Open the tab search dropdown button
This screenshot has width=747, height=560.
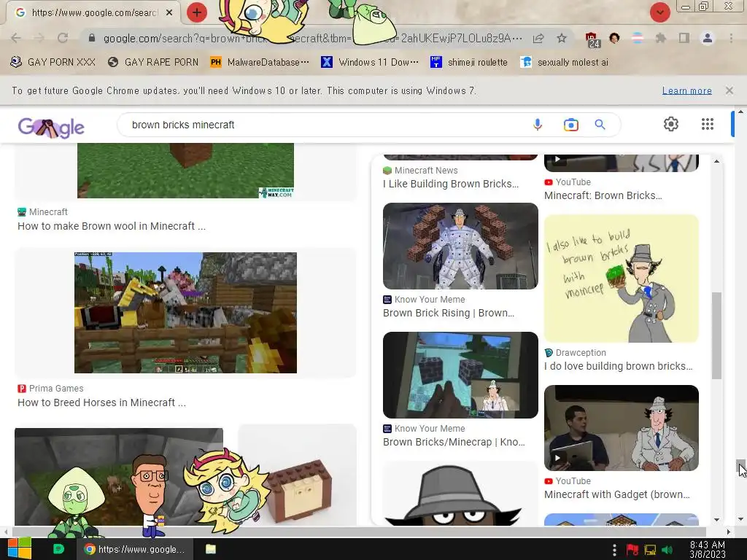coord(659,12)
